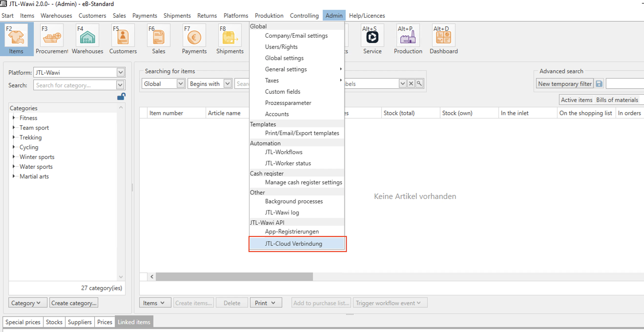Toggle the category lock icon
Image resolution: width=644 pixels, height=332 pixels.
tap(121, 97)
